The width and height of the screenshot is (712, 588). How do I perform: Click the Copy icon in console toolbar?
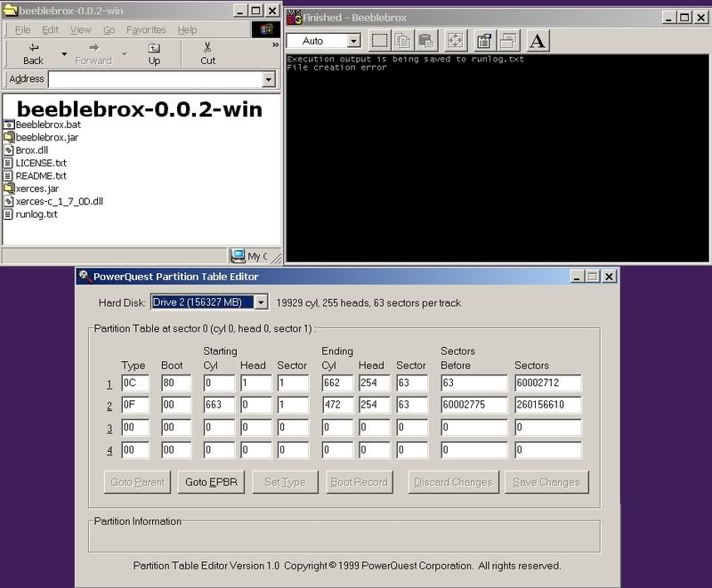pyautogui.click(x=402, y=41)
